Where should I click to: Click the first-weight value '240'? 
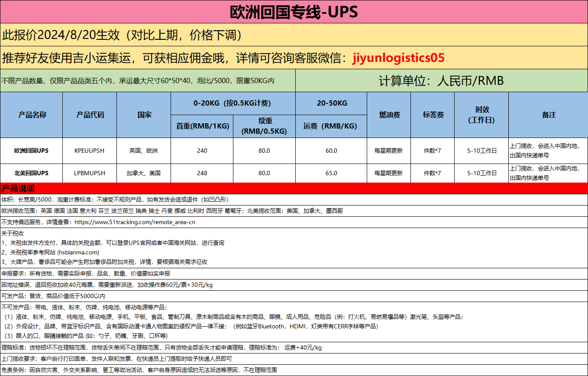(202, 151)
